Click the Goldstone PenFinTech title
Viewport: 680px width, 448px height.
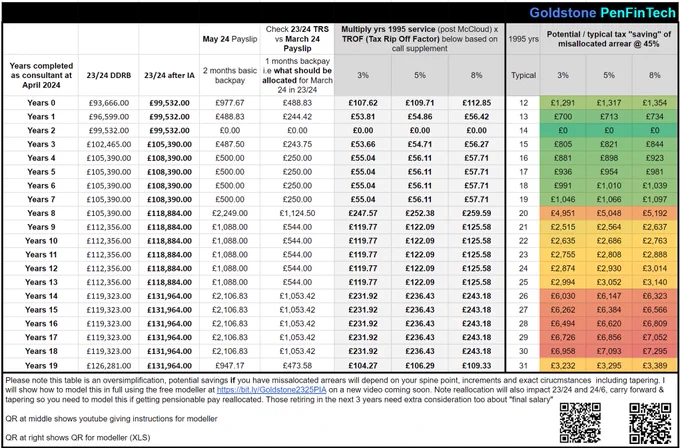click(602, 13)
